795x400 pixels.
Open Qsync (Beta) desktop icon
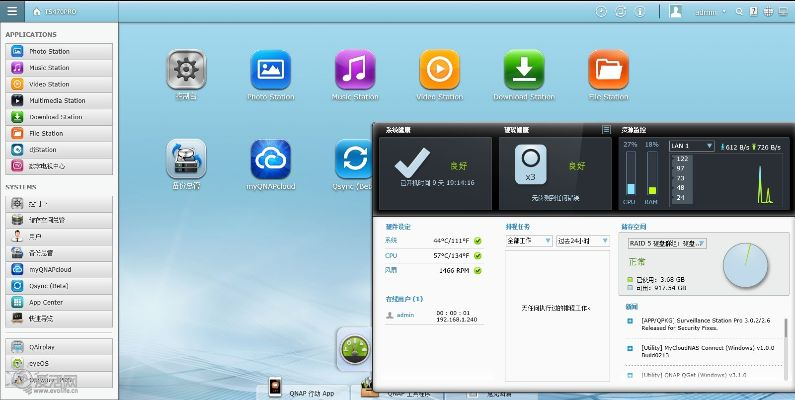click(x=353, y=164)
